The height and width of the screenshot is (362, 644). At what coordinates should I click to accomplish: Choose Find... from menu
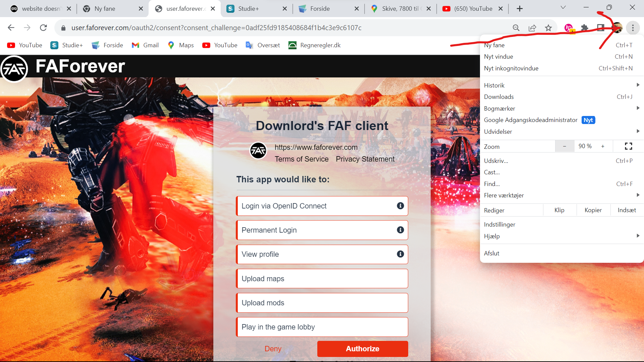click(561, 184)
